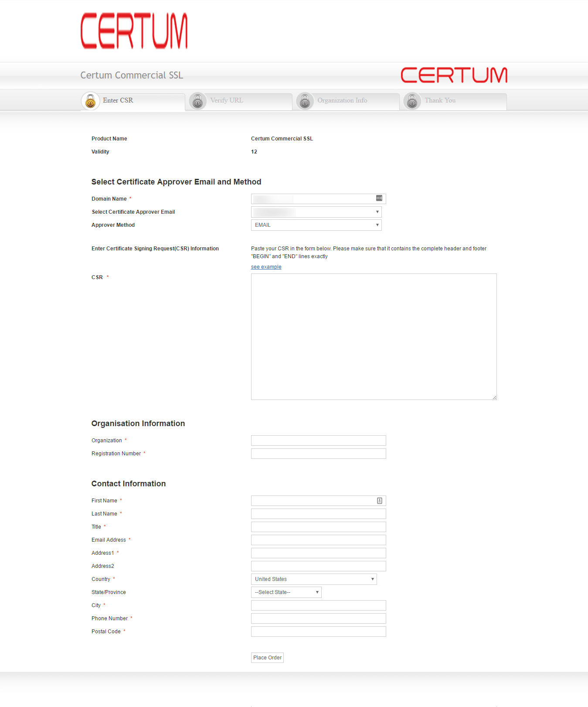Open the Country dropdown showing United States

pos(314,579)
